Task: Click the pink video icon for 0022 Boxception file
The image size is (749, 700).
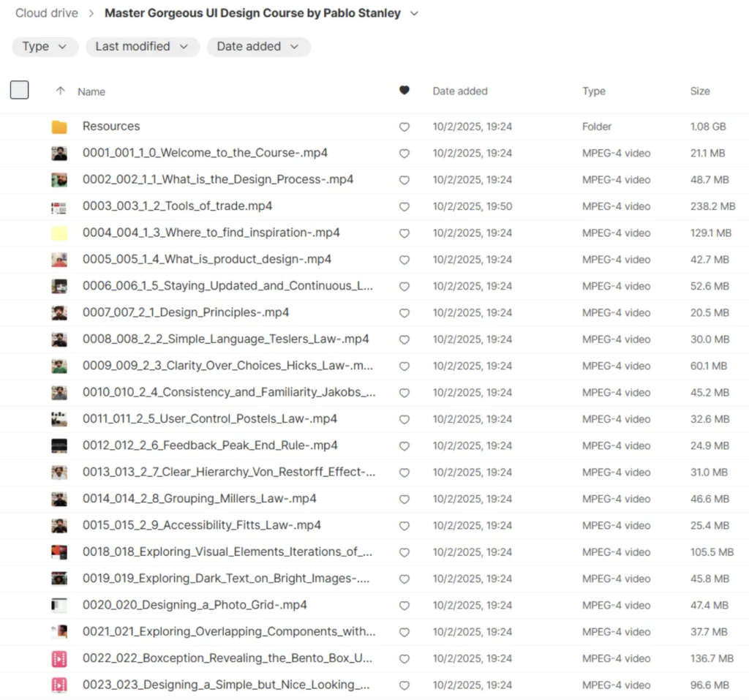Action: pos(59,659)
